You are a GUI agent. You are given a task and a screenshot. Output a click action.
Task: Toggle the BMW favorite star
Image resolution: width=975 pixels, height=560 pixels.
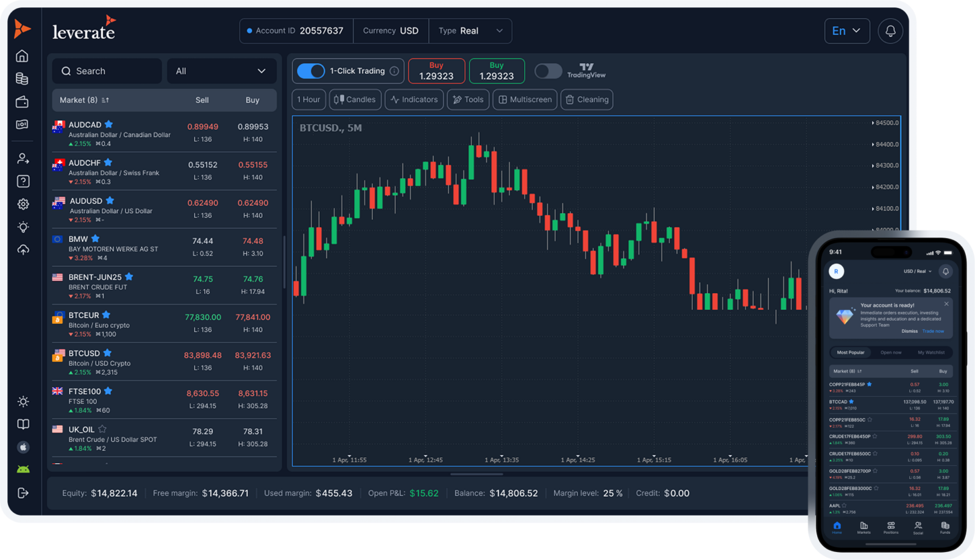pyautogui.click(x=95, y=239)
